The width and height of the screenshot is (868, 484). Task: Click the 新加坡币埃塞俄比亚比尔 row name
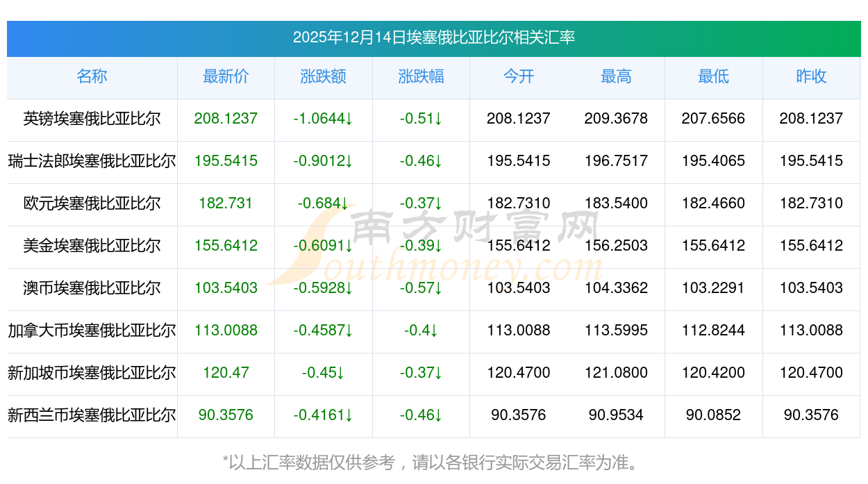[92, 373]
